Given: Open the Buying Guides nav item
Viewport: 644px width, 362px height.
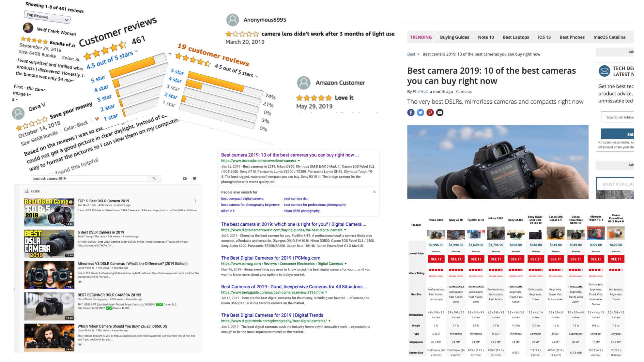Looking at the screenshot, I should 454,37.
